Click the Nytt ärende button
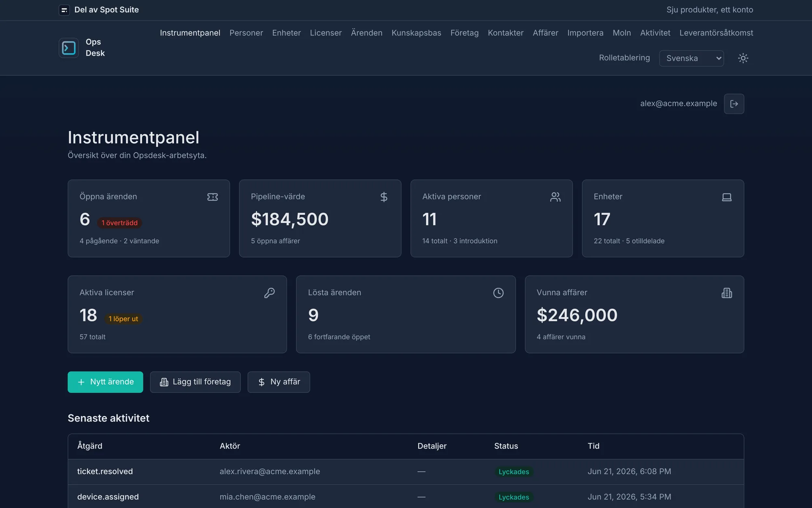The width and height of the screenshot is (812, 508). pos(105,382)
